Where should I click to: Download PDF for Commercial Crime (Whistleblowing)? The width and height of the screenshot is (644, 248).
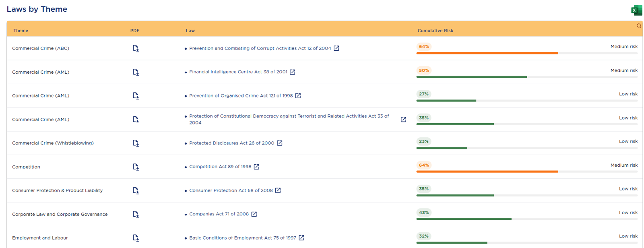(136, 143)
